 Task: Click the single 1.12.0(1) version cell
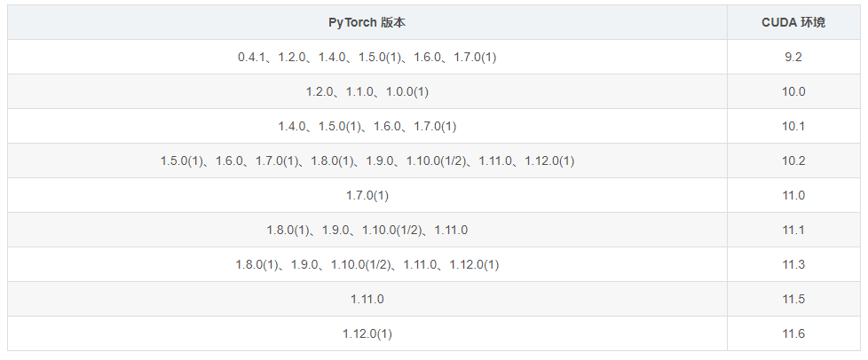367,333
